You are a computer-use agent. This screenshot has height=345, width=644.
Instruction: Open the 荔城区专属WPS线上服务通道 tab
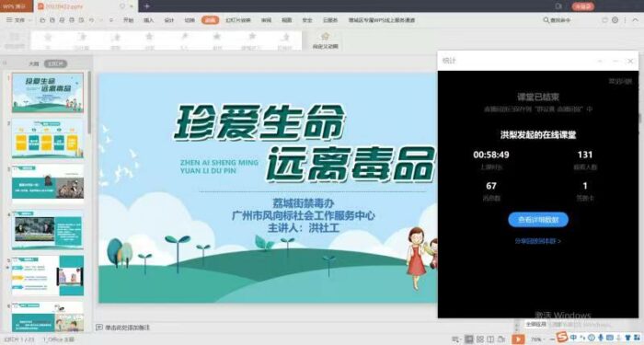click(x=382, y=19)
